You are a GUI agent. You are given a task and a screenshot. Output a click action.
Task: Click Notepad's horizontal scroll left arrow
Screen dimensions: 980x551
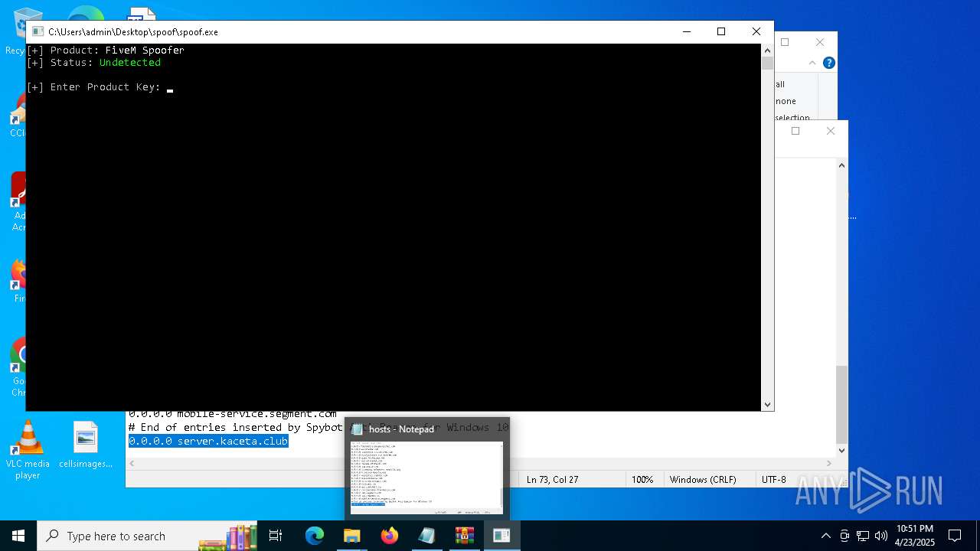[x=132, y=463]
